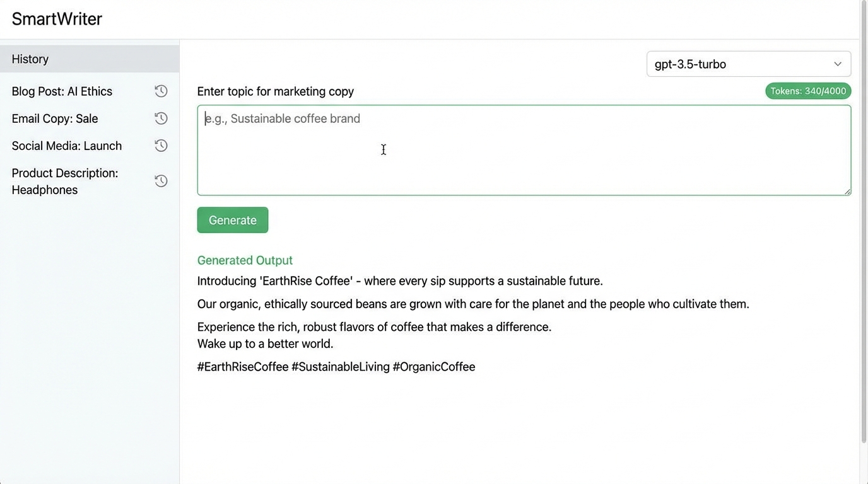This screenshot has width=868, height=484.
Task: Click the Tokens: 340/4000 badge
Action: pyautogui.click(x=808, y=91)
